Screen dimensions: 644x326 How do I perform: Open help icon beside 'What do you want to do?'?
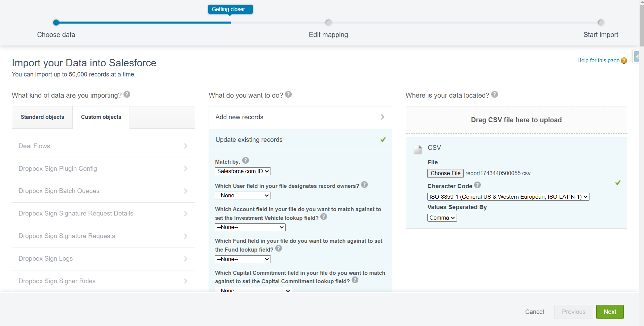coord(288,94)
